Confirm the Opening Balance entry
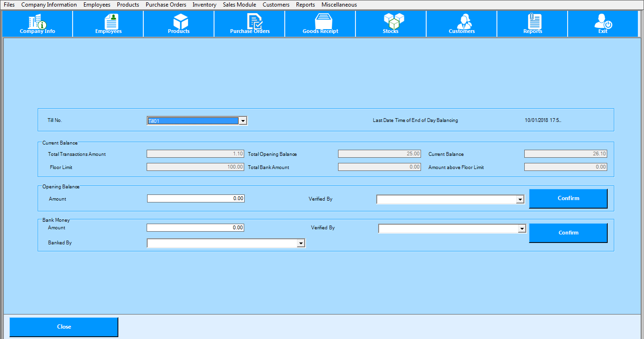 [568, 198]
